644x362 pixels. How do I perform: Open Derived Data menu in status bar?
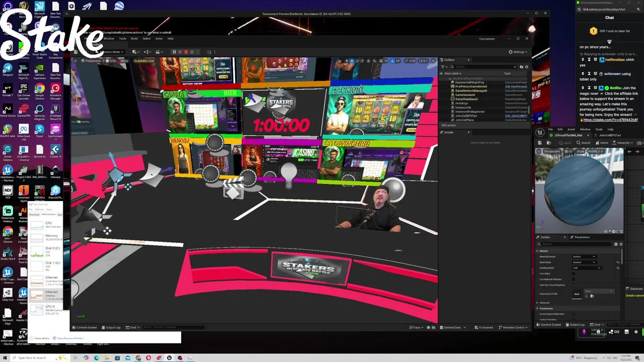[452, 327]
